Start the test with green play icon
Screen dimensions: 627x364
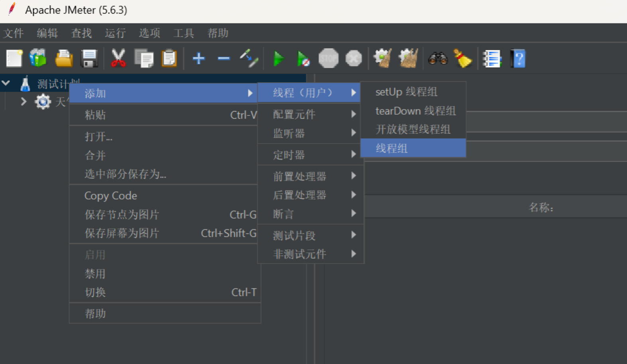[x=279, y=59]
